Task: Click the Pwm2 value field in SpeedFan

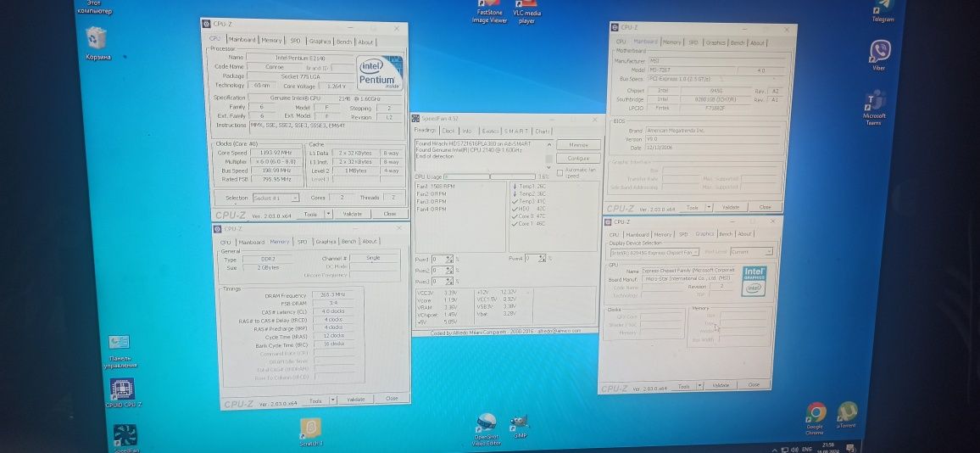Action: click(437, 271)
